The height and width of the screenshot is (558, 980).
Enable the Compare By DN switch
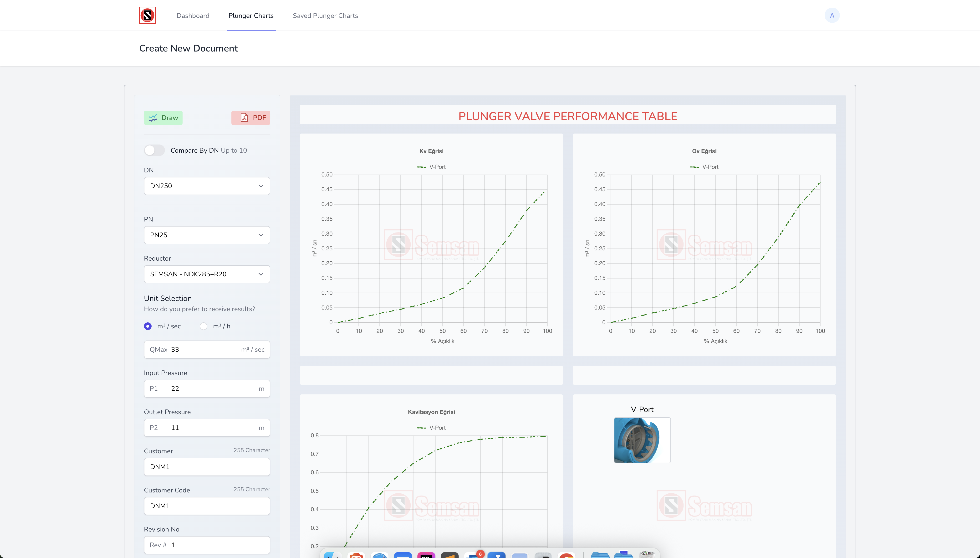pyautogui.click(x=154, y=150)
